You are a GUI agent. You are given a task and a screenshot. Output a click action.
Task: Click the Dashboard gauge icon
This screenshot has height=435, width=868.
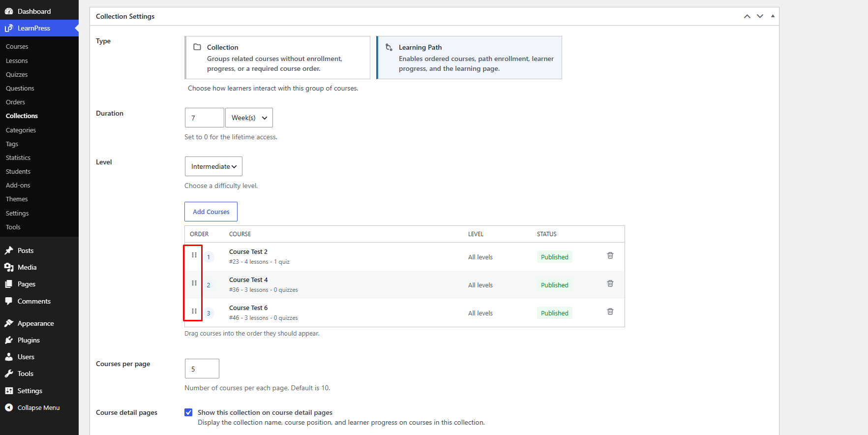9,11
